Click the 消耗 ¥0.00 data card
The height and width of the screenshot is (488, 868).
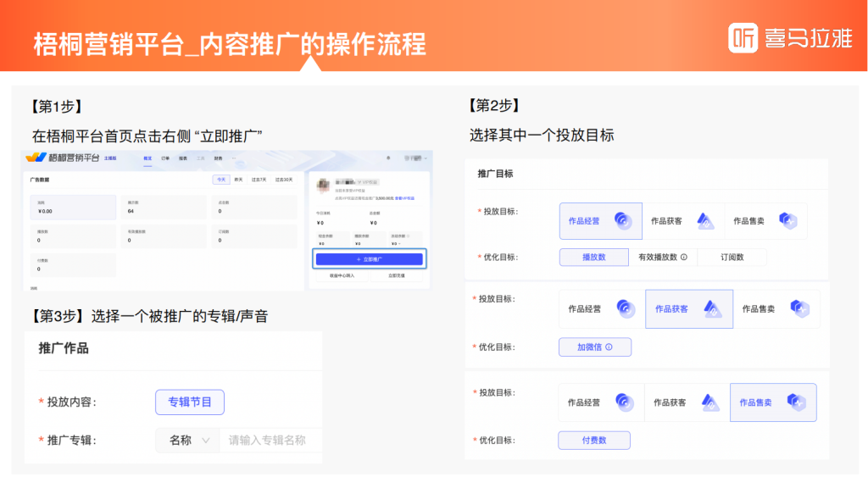click(x=73, y=208)
